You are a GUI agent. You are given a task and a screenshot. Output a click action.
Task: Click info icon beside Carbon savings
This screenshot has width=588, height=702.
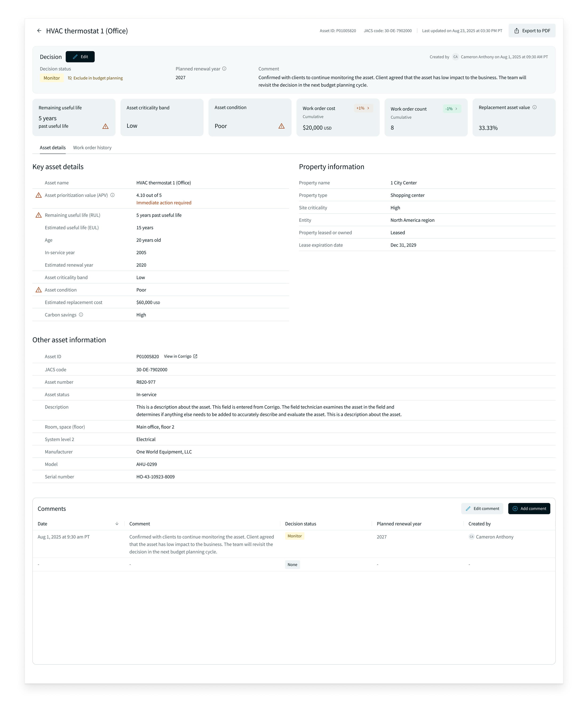click(81, 315)
